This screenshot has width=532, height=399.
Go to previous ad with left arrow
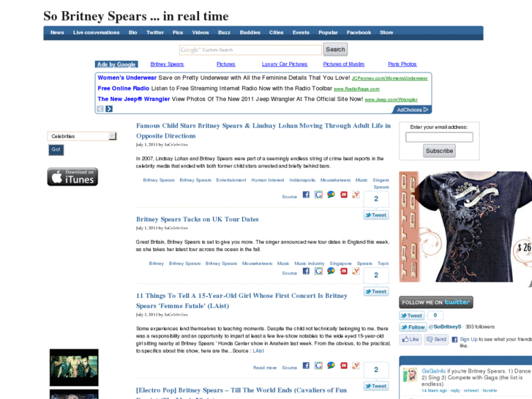(100, 108)
